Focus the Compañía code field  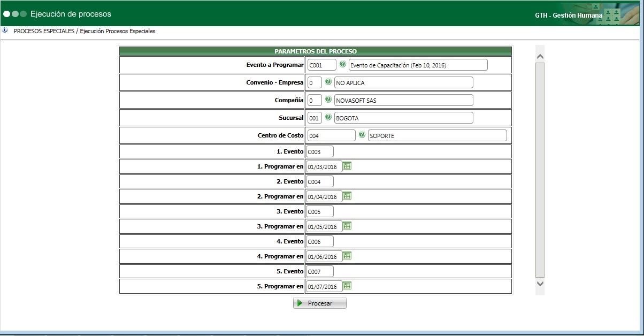point(315,100)
